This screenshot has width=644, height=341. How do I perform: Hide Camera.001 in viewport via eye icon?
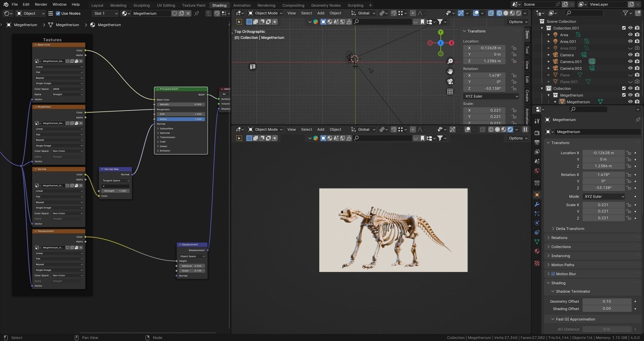pos(630,61)
